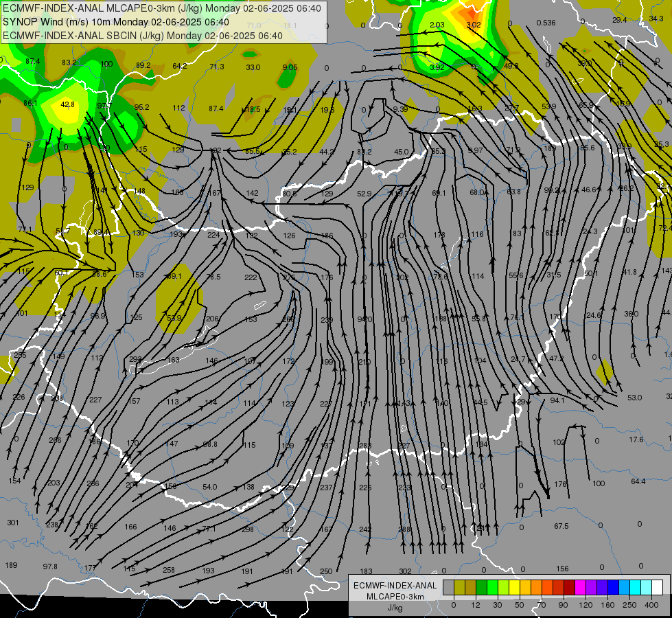Click the 53.0 map value
Viewport: 672px width, 618px height.
click(x=634, y=398)
